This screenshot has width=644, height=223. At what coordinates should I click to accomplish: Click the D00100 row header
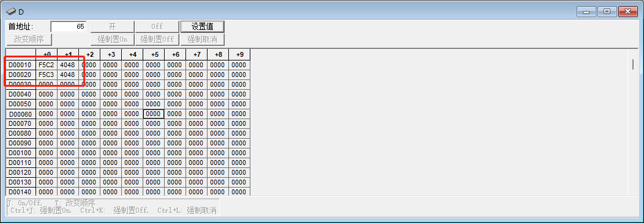point(21,153)
